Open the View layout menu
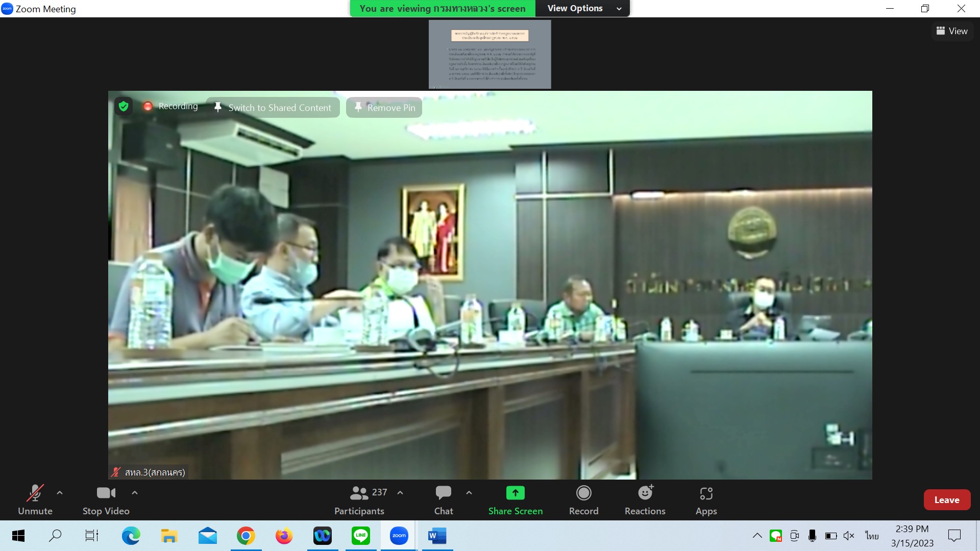Screen dimensions: 980x551 [x=952, y=31]
